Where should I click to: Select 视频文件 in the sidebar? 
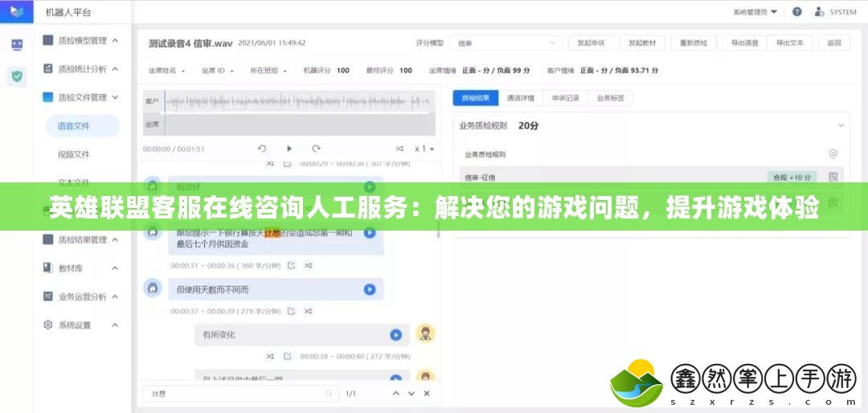pyautogui.click(x=74, y=154)
